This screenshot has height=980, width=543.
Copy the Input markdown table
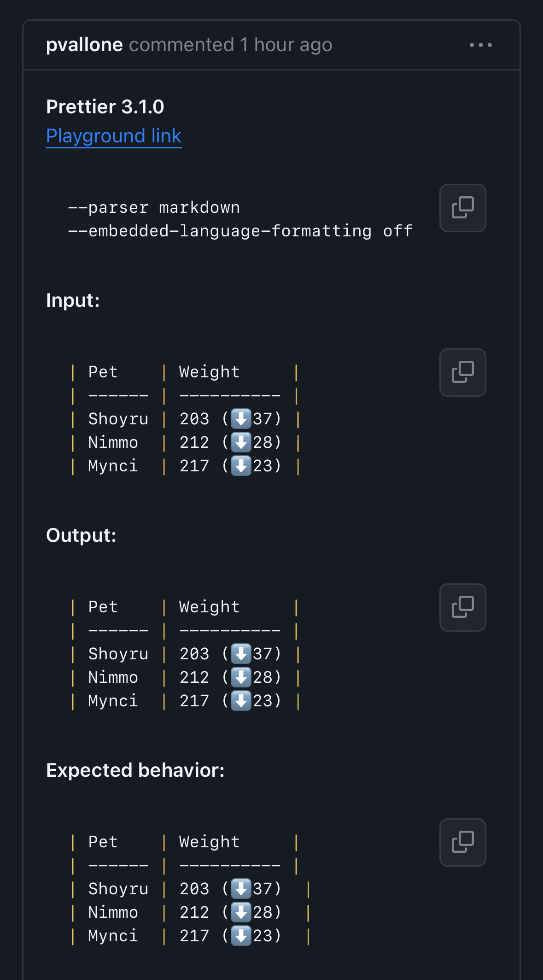pos(462,372)
